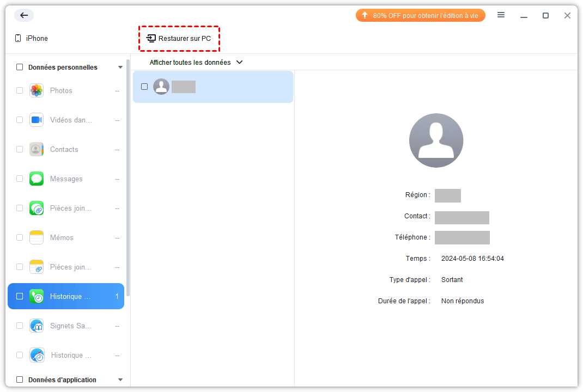The height and width of the screenshot is (392, 583).
Task: Click the Vidéos camera icon
Action: 37,120
